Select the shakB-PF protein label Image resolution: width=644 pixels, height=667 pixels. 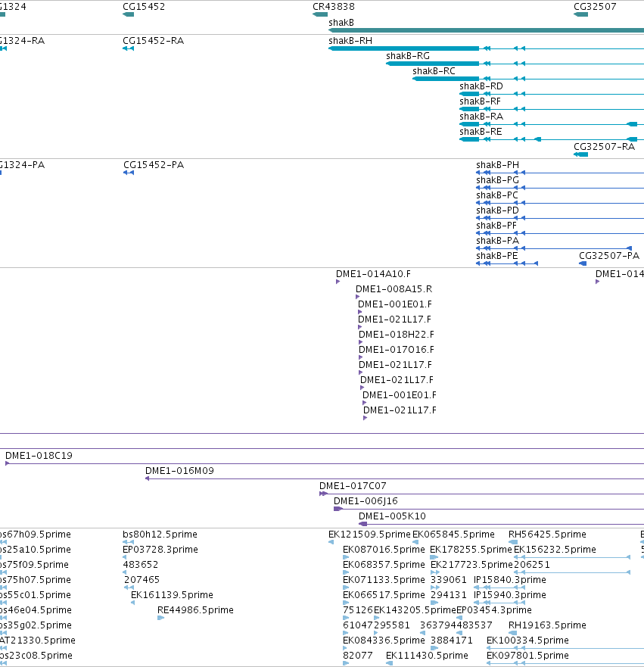[x=496, y=226]
